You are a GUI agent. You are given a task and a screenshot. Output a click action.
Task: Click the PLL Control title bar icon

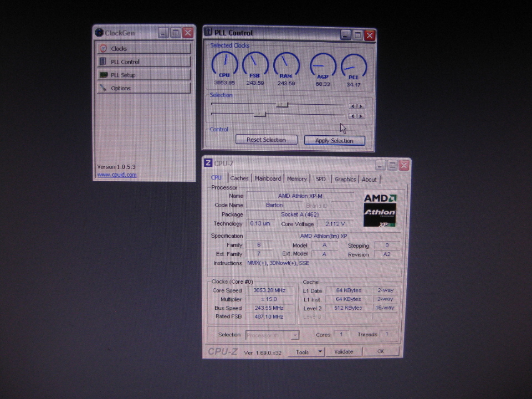(208, 32)
